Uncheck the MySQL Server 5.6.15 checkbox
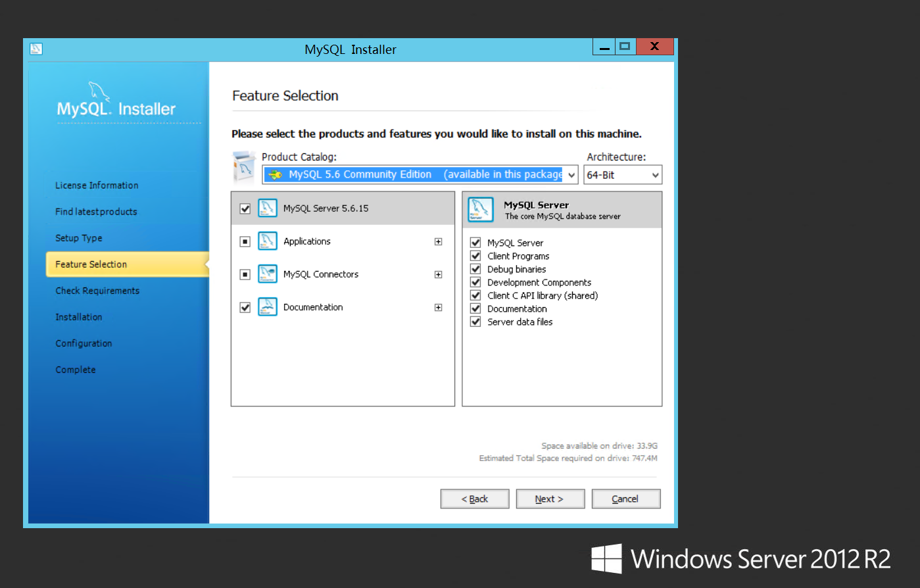Image resolution: width=920 pixels, height=588 pixels. [245, 208]
